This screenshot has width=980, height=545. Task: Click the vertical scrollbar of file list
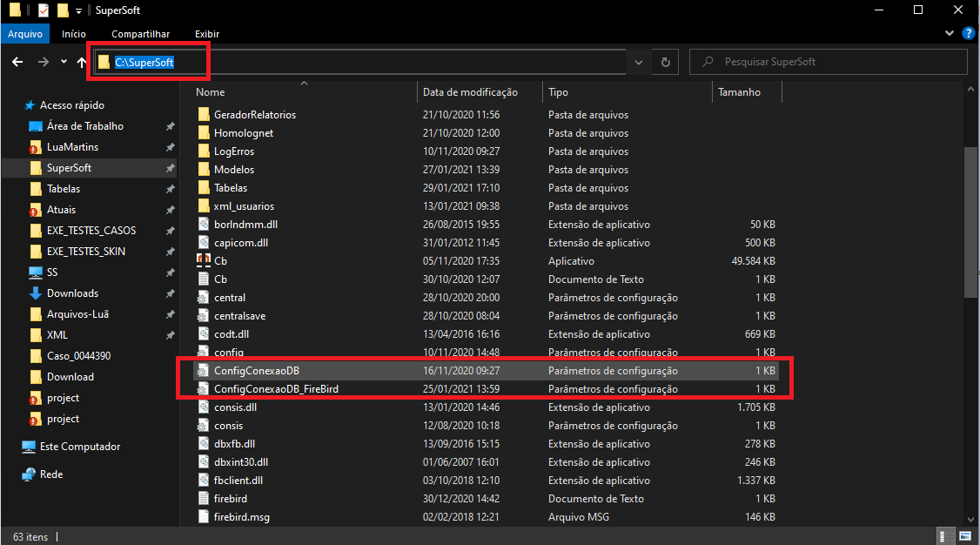click(971, 226)
